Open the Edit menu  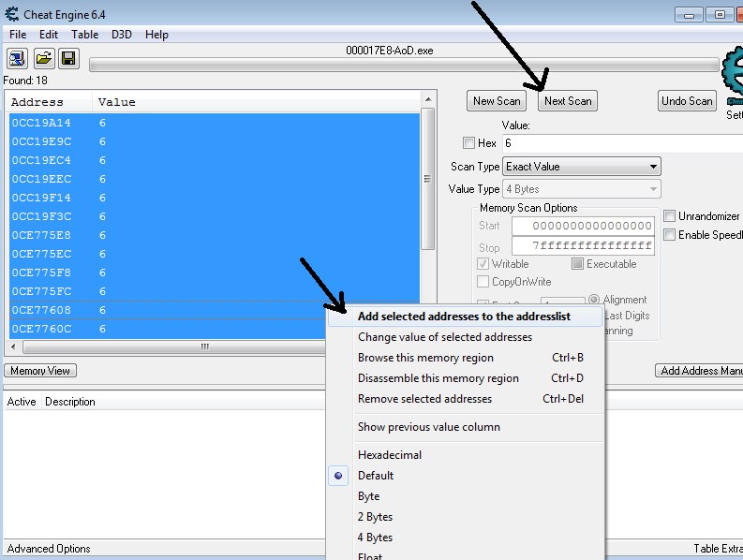pyautogui.click(x=49, y=35)
